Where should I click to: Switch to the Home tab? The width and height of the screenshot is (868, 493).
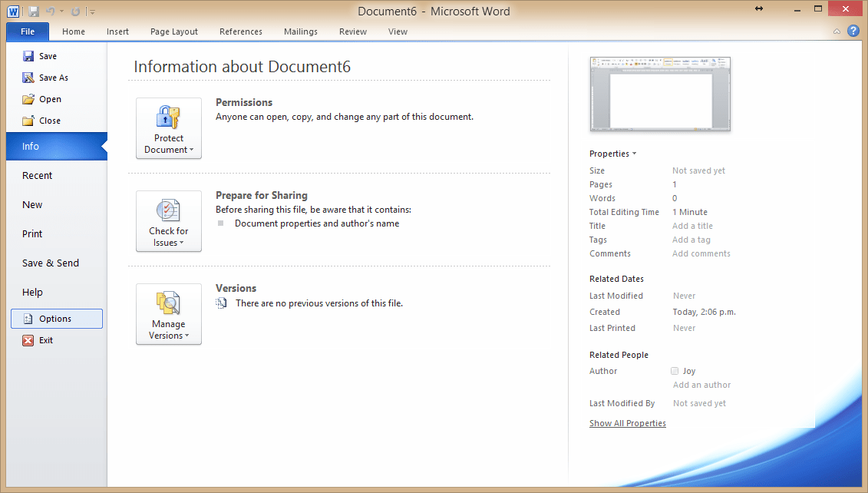coord(73,31)
